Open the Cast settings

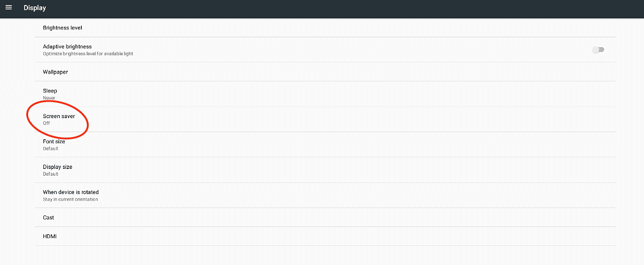click(x=325, y=217)
